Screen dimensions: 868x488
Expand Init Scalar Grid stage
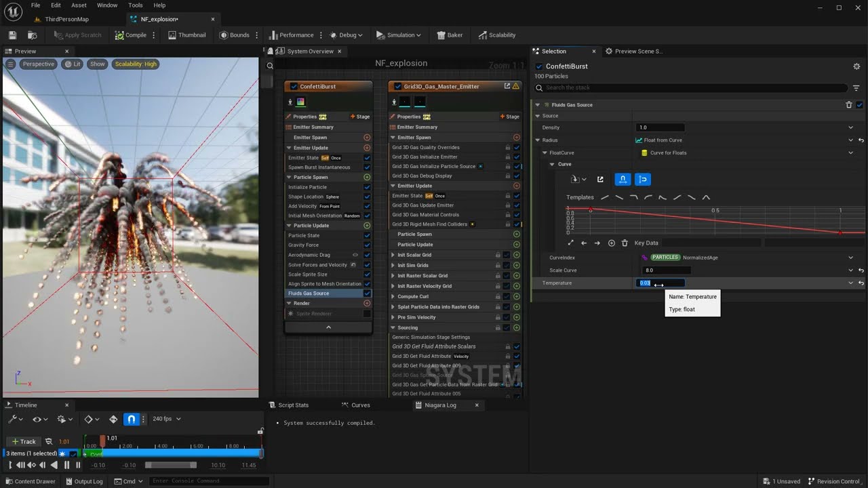coord(393,255)
